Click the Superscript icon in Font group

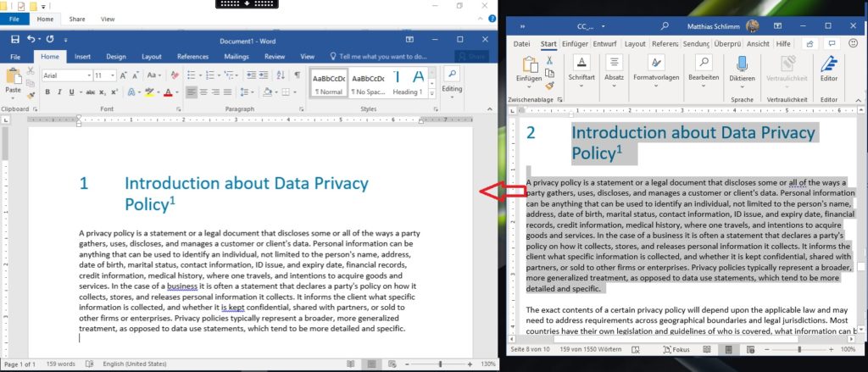coord(114,92)
